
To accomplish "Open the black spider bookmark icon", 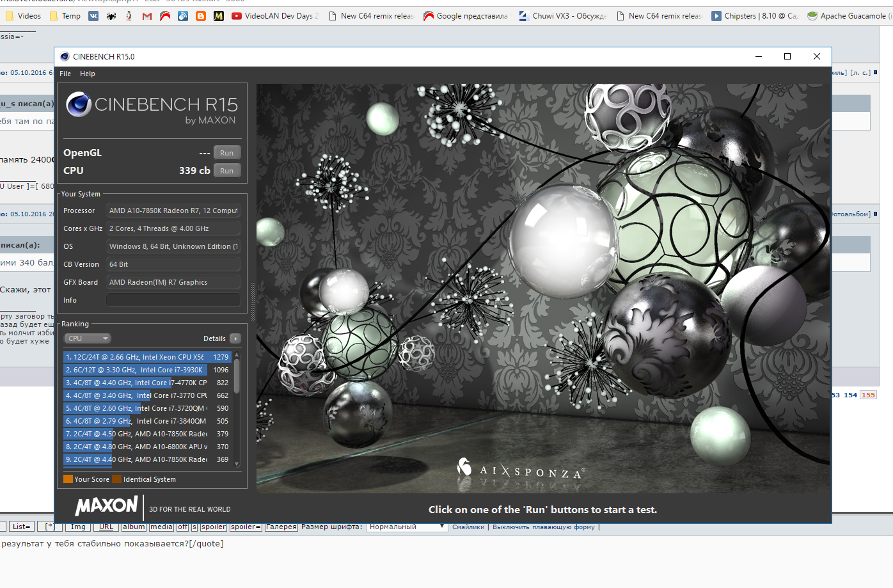I will pyautogui.click(x=111, y=16).
